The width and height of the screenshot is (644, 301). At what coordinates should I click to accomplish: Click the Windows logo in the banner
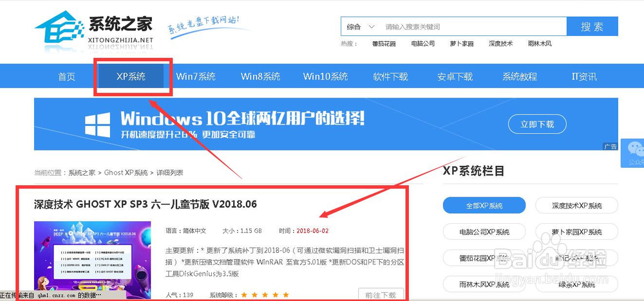pos(98,125)
